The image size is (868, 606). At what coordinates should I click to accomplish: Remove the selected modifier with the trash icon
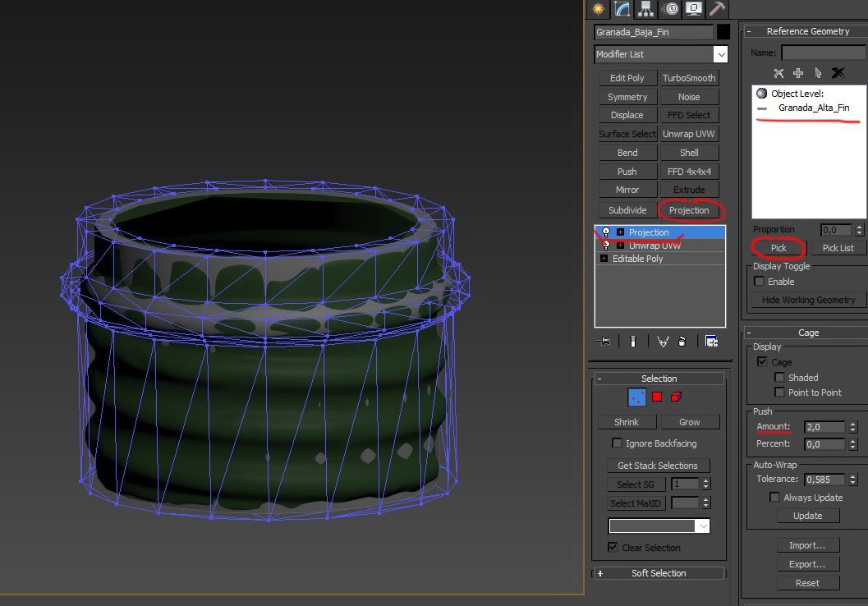(682, 340)
